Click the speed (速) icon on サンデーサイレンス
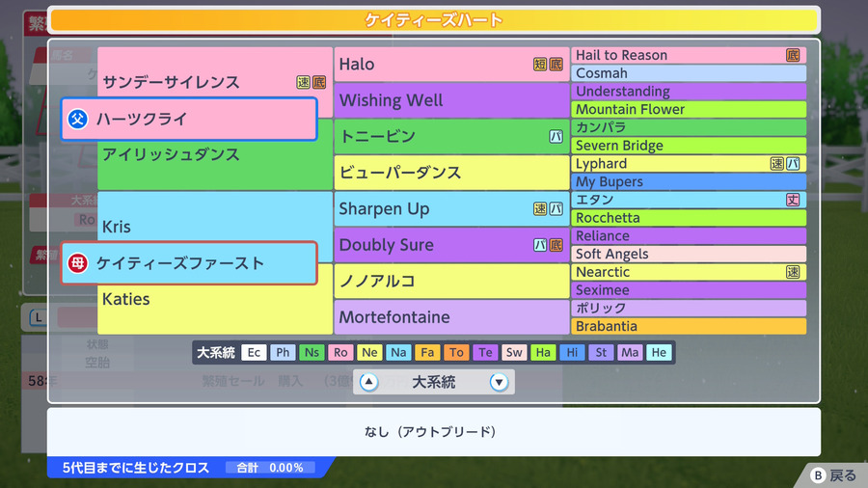Viewport: 868px width, 488px height. [x=304, y=82]
